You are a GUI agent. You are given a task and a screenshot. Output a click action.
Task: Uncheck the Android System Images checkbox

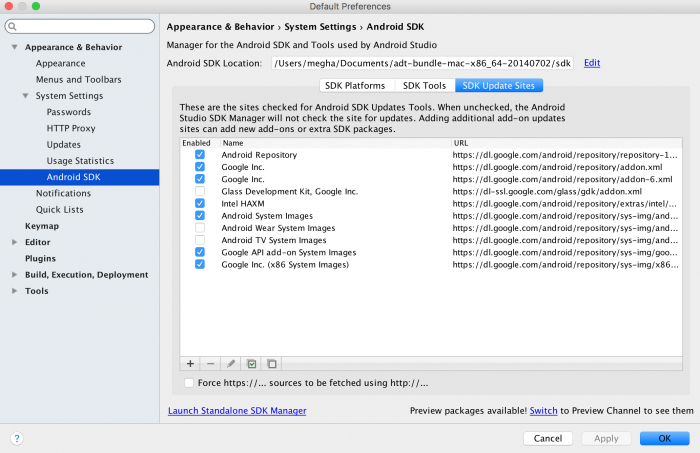[200, 216]
